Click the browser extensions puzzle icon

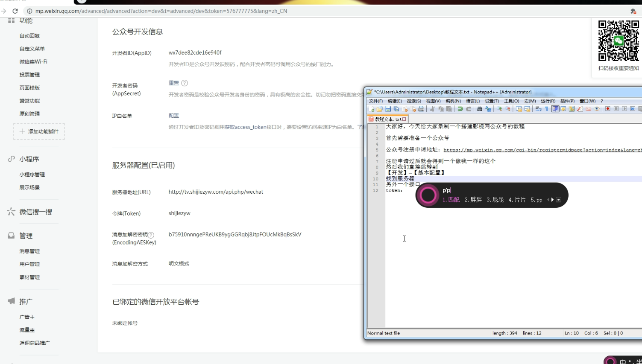click(x=633, y=11)
